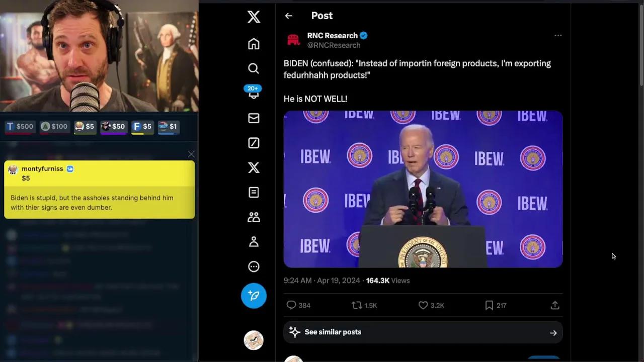This screenshot has height=362, width=644.
Task: Select the $500 donation chip
Action: click(20, 127)
